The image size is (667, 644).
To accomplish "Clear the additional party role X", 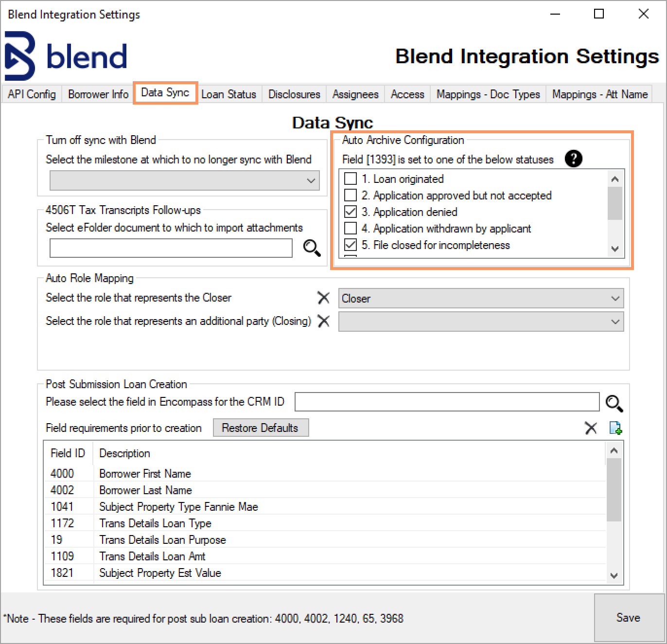I will pos(323,321).
